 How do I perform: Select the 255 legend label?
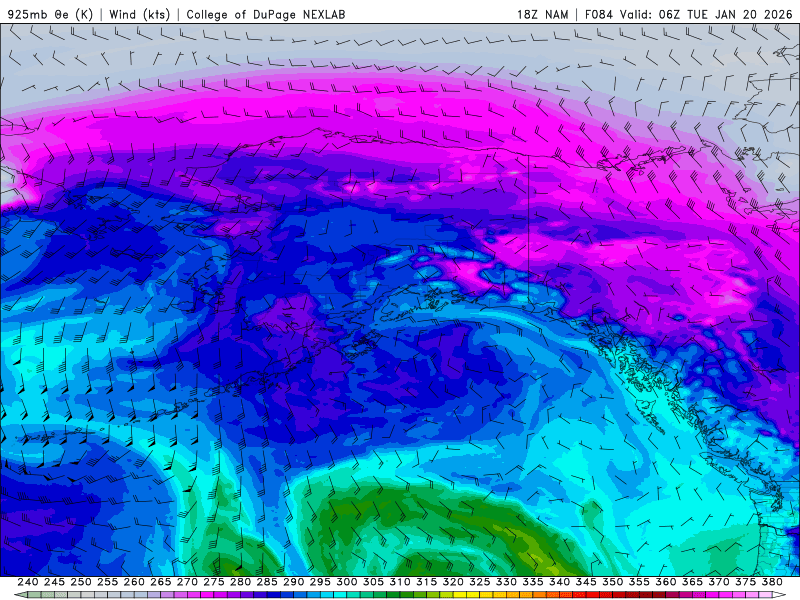click(107, 582)
